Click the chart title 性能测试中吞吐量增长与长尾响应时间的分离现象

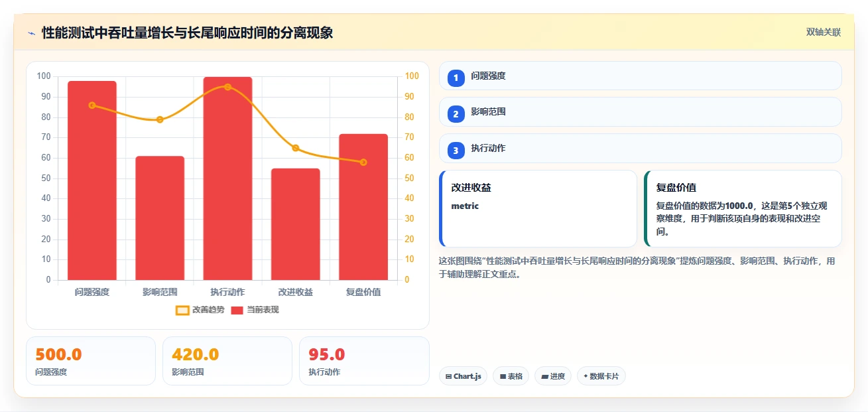pos(187,33)
